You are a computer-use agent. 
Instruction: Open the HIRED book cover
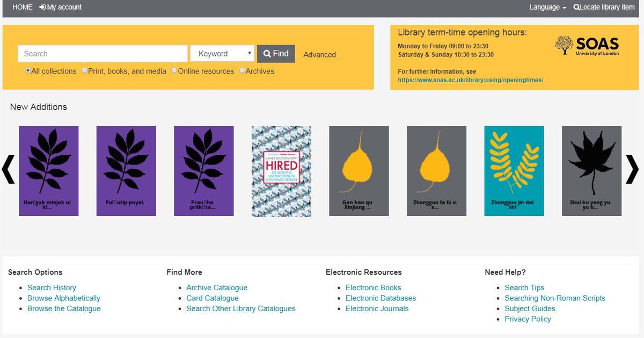click(281, 171)
